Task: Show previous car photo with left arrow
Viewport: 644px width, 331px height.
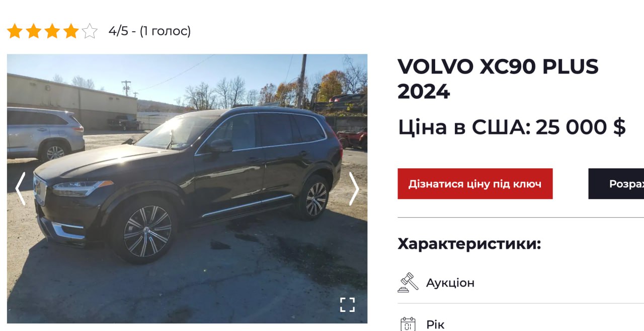Action: [x=20, y=189]
